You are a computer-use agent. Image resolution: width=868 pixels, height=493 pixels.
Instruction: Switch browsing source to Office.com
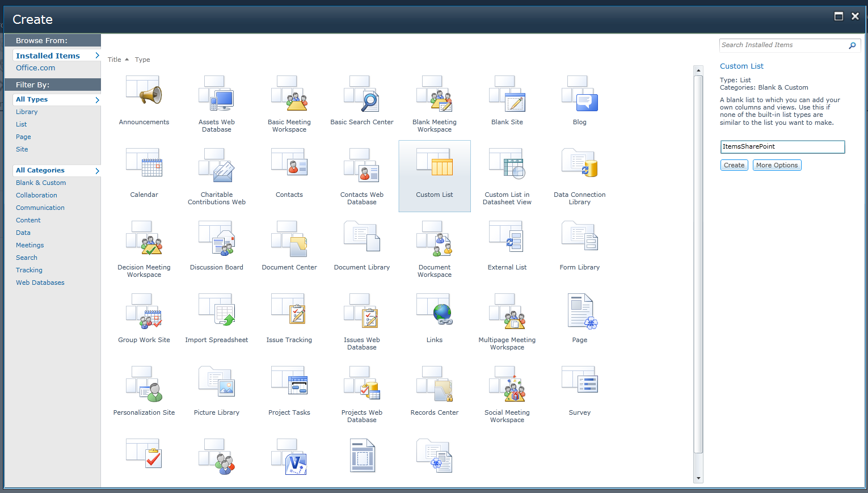[x=35, y=68]
